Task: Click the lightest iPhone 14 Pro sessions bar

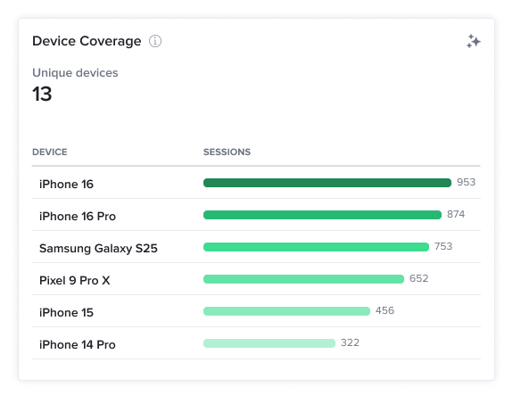Action: [269, 342]
